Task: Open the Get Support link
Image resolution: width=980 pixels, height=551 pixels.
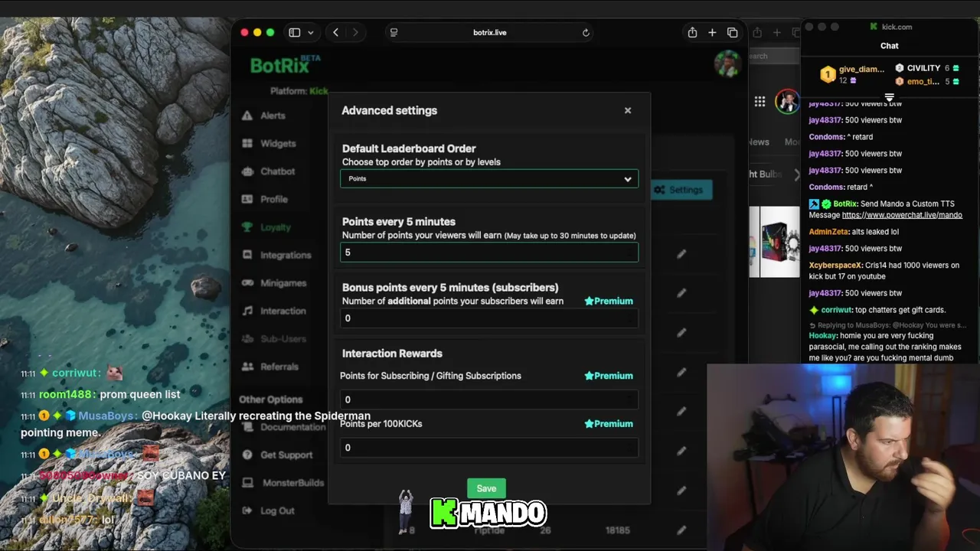Action: pos(286,455)
